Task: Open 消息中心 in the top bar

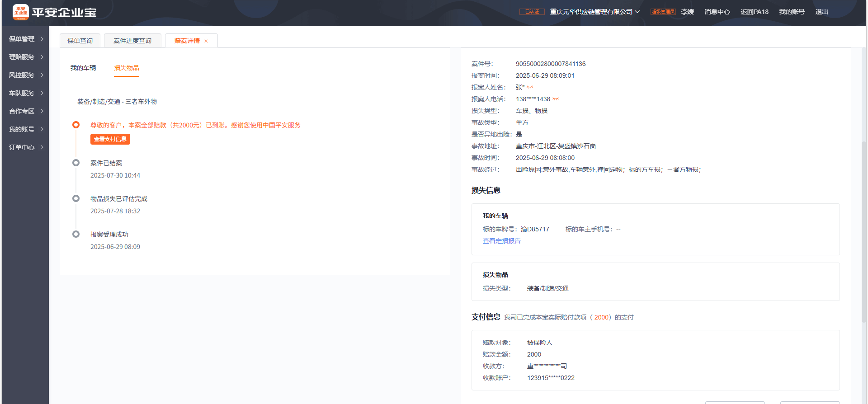Action: (717, 12)
